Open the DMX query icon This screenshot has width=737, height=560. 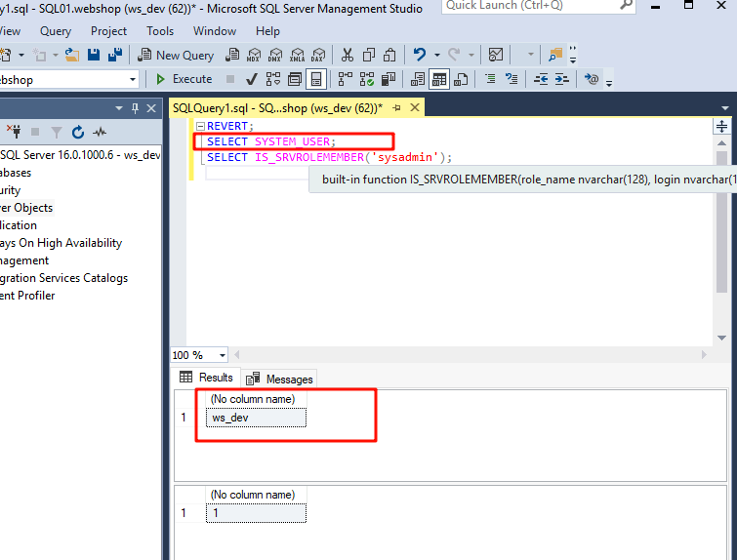[x=275, y=56]
